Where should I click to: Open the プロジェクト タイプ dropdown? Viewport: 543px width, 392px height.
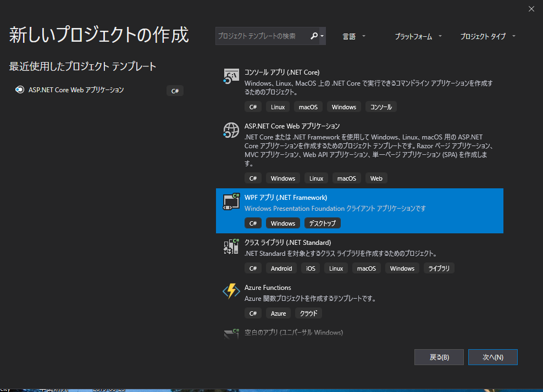[486, 36]
